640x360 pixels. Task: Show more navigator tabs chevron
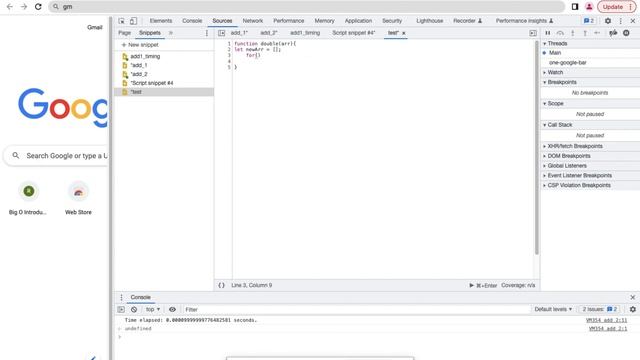pyautogui.click(x=171, y=33)
